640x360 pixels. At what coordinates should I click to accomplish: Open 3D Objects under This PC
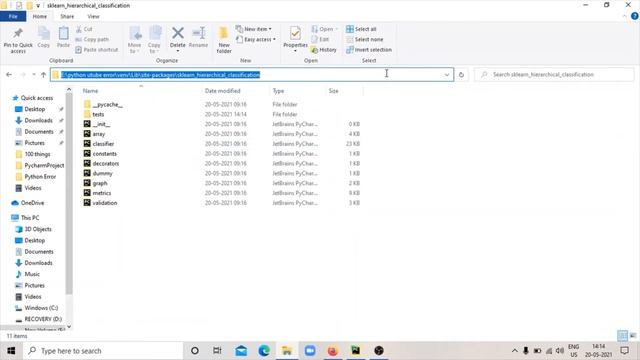pyautogui.click(x=38, y=229)
